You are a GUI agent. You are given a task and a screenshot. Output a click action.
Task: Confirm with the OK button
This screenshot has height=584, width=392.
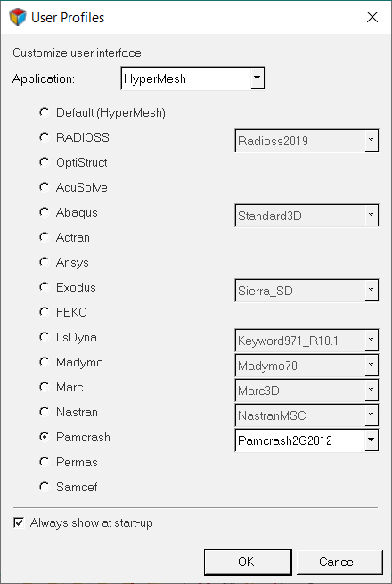[248, 562]
